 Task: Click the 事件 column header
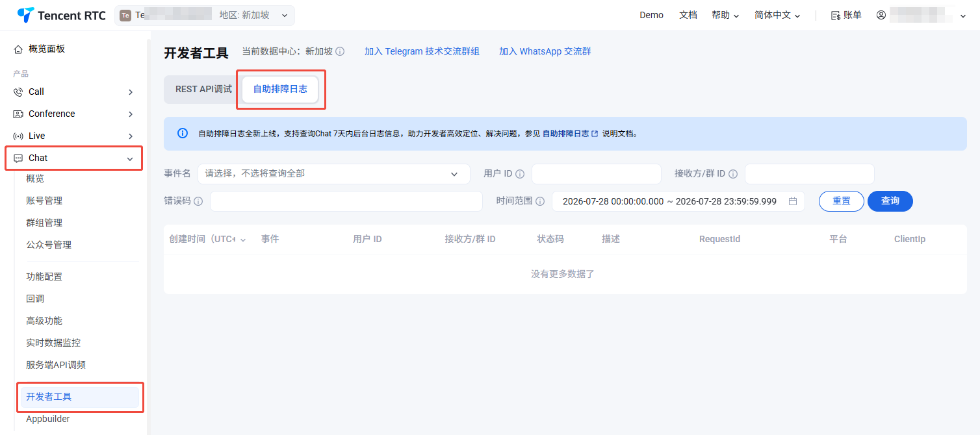270,239
